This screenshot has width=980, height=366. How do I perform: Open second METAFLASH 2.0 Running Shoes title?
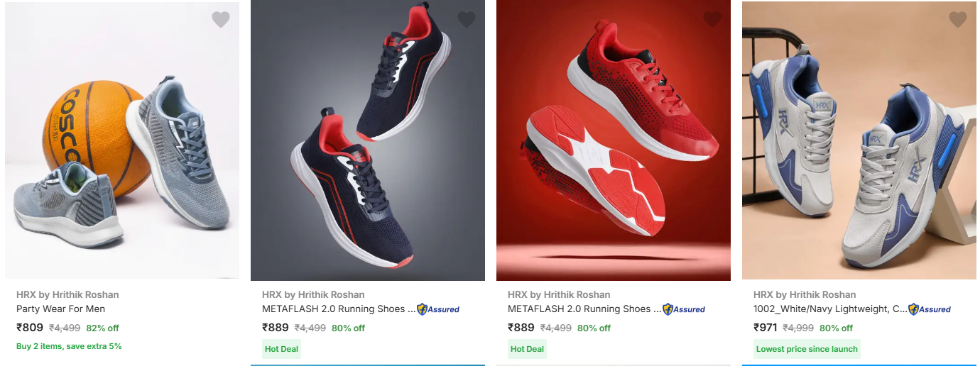coord(339,309)
